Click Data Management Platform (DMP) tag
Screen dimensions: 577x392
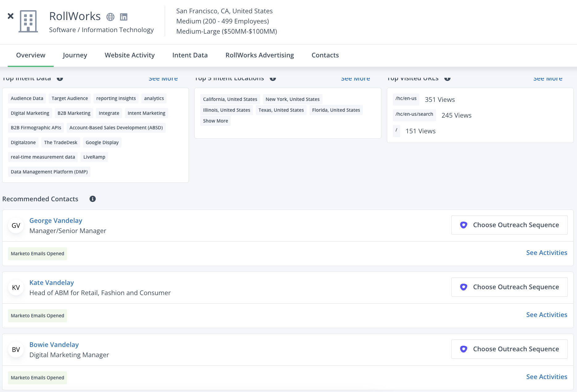(49, 172)
